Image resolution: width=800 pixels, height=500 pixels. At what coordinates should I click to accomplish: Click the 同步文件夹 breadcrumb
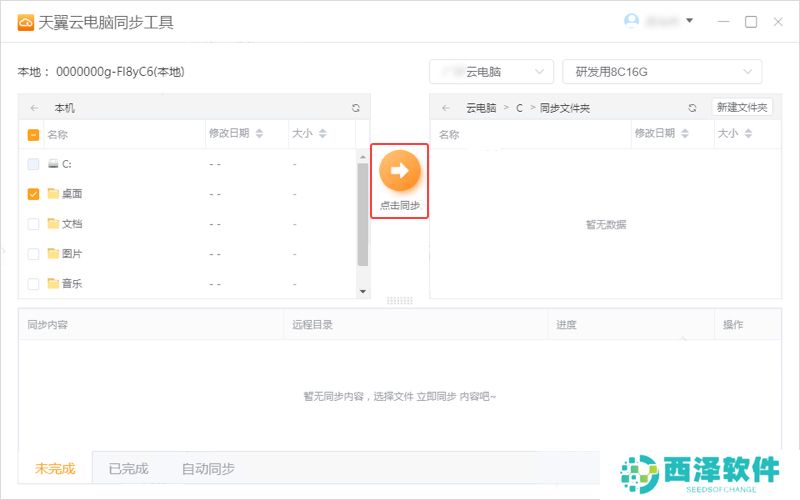coord(565,108)
